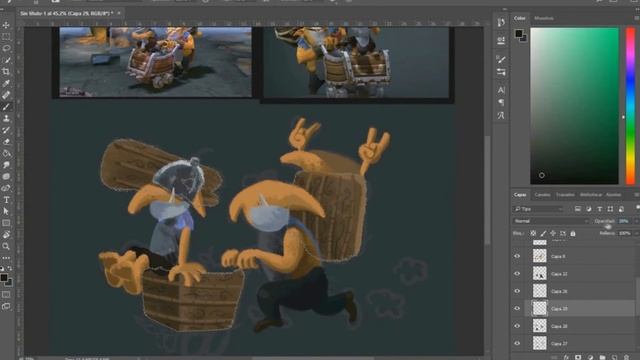
Task: Swap foreground and background colors
Action: [x=10, y=268]
